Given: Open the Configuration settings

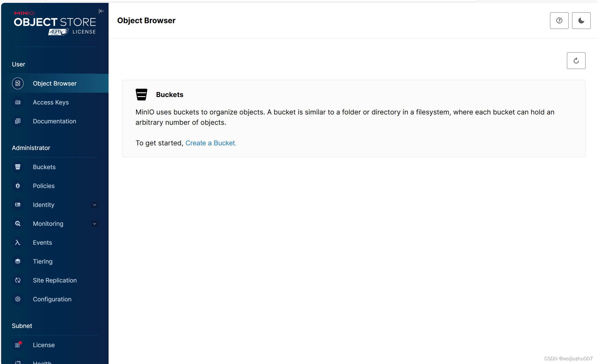Looking at the screenshot, I should tap(52, 299).
